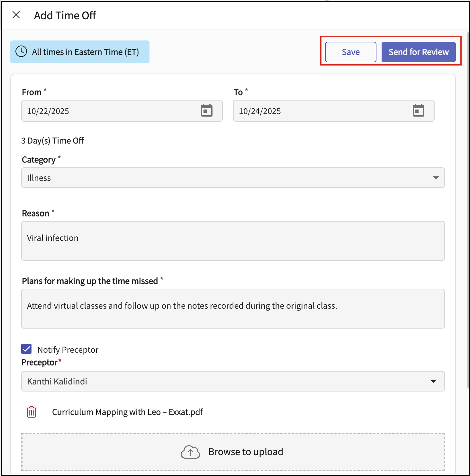Delete the attached Curriculum Mapping PDF
This screenshot has height=476, width=470.
pos(32,412)
